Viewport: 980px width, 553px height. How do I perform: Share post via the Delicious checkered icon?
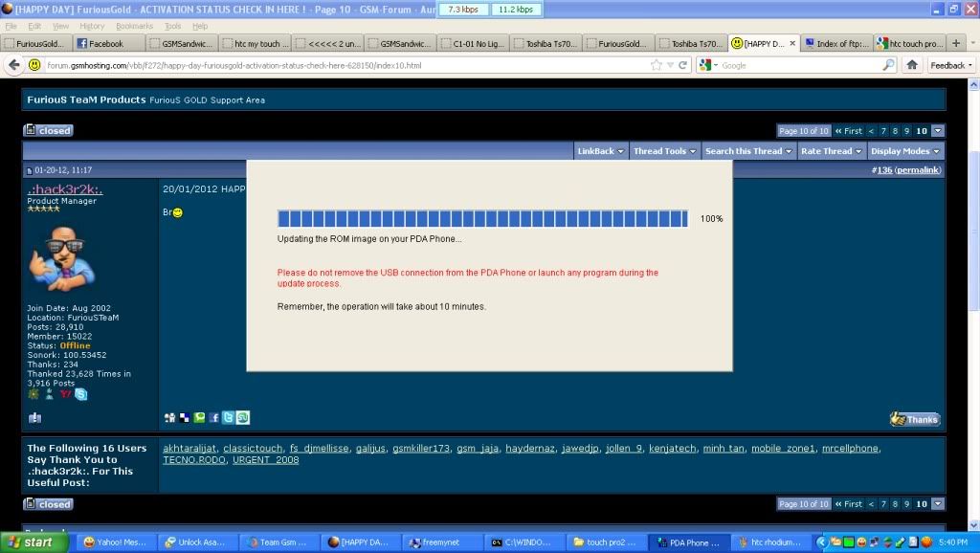coord(185,417)
